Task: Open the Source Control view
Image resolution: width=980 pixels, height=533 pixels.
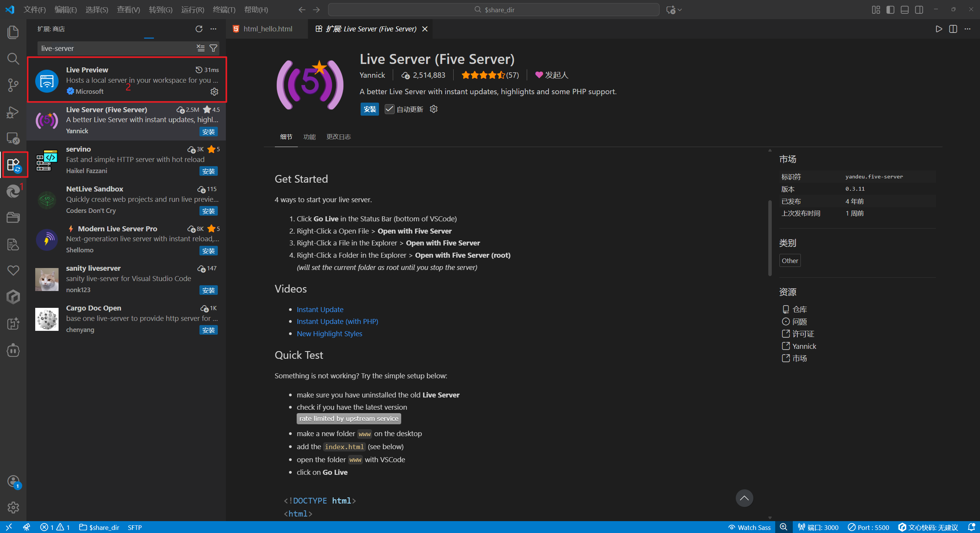Action: tap(13, 85)
